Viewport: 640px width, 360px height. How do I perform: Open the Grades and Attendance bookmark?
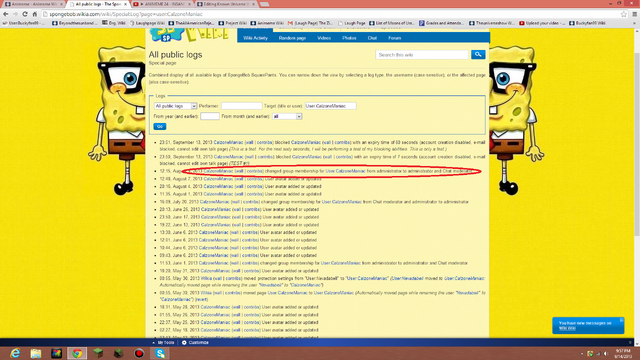(442, 23)
